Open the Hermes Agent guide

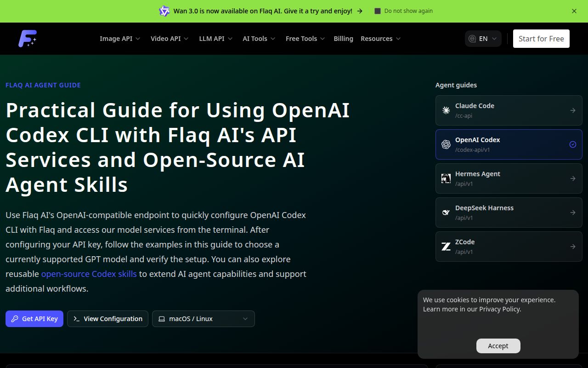click(x=509, y=178)
